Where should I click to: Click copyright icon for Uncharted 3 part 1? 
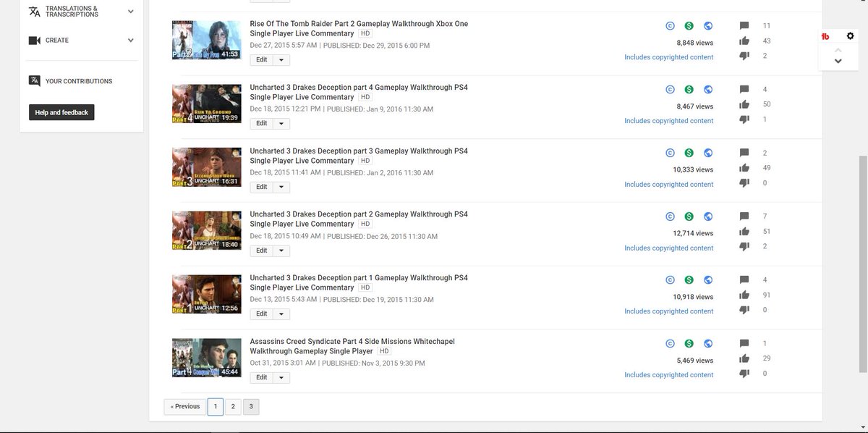click(671, 280)
